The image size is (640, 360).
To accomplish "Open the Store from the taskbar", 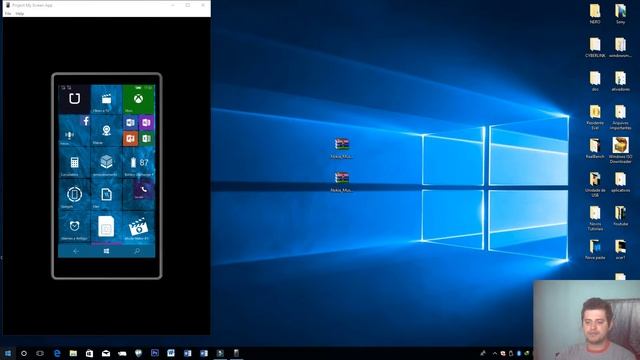I will pos(89,353).
